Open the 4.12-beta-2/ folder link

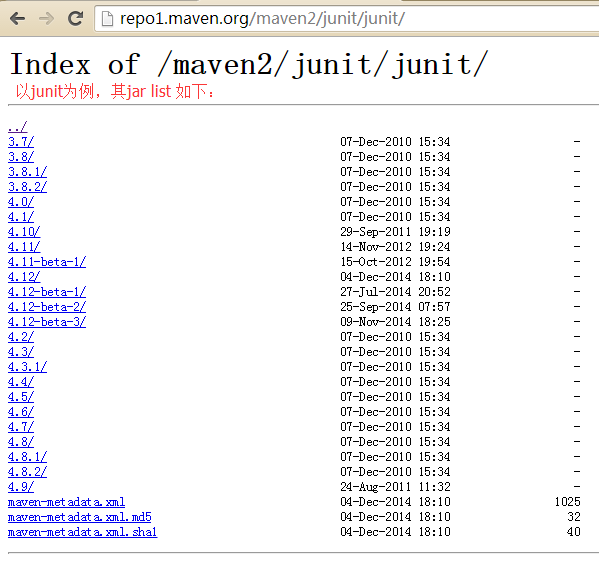47,306
